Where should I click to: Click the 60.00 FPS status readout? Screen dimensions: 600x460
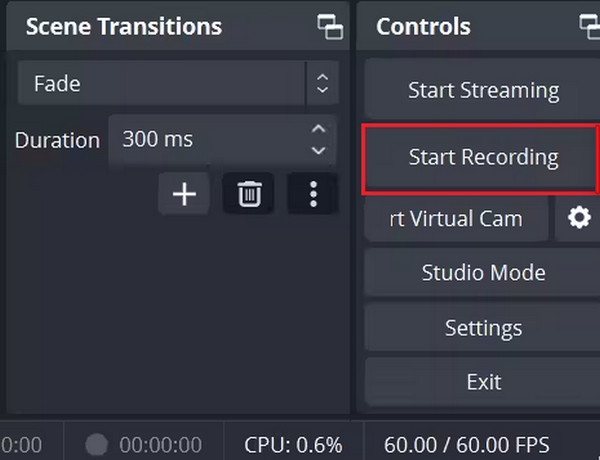coord(466,444)
